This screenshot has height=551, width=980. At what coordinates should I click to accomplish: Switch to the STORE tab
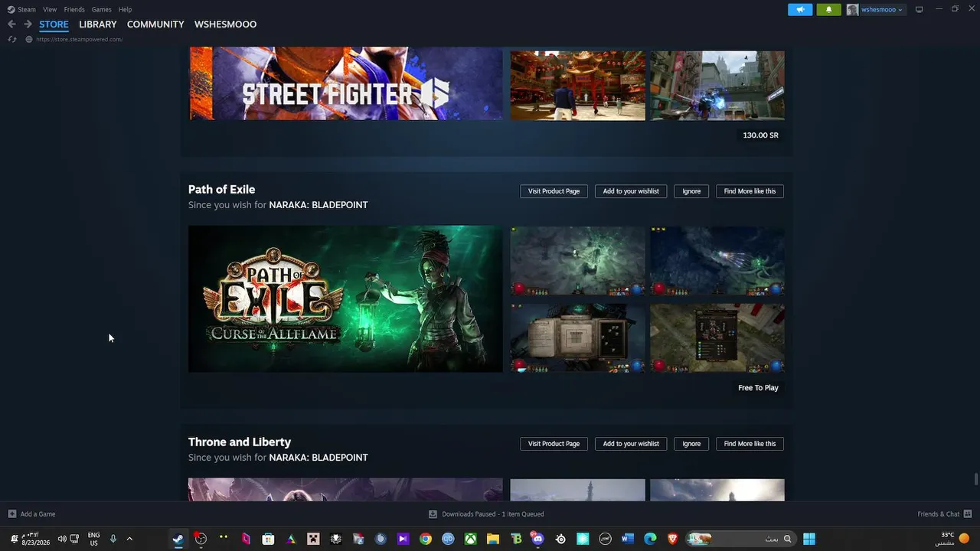[x=54, y=24]
